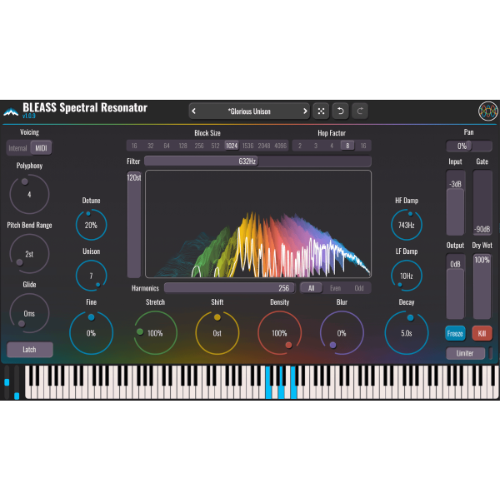
Task: Click the Fine tuning knob
Action: [91, 333]
